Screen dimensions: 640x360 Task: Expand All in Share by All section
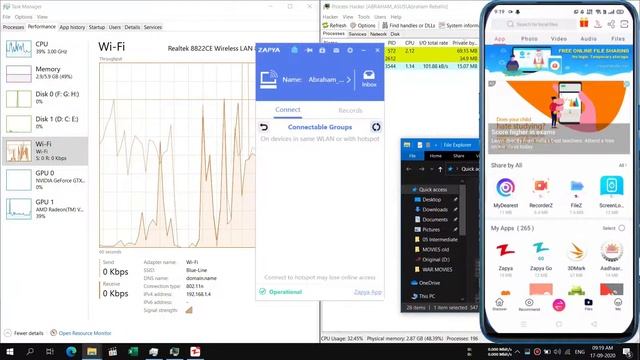click(x=622, y=165)
